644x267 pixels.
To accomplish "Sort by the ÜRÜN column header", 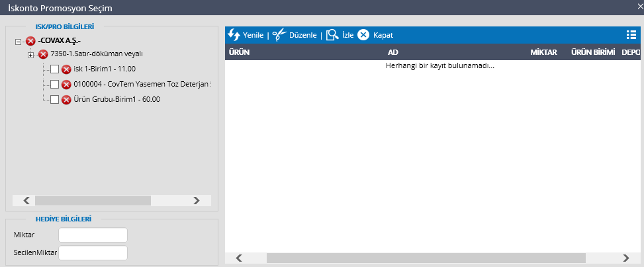I will click(238, 52).
